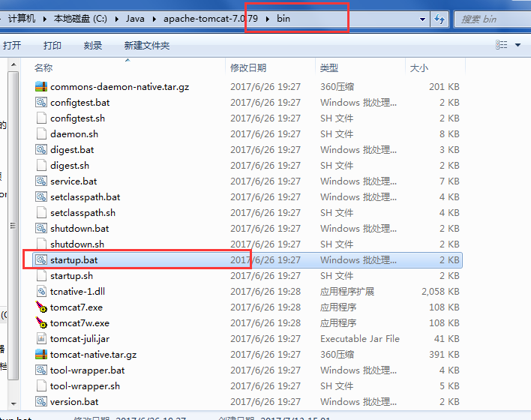Click the 2,058 KB size cell
The width and height of the screenshot is (531, 420).
pos(440,292)
